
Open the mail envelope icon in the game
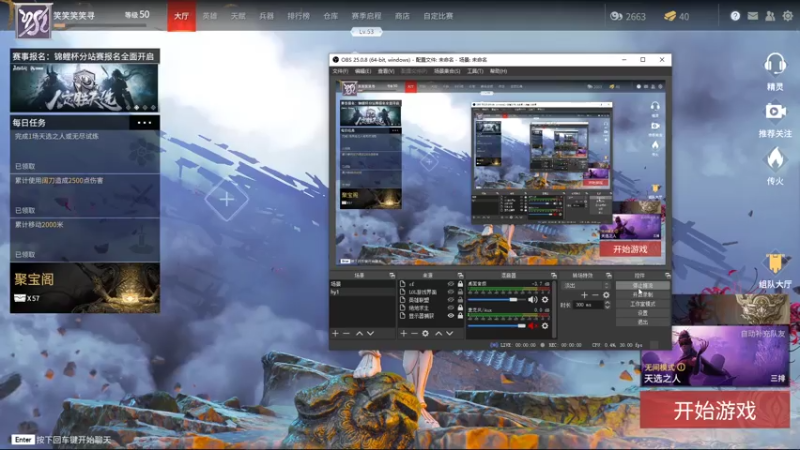[753, 16]
